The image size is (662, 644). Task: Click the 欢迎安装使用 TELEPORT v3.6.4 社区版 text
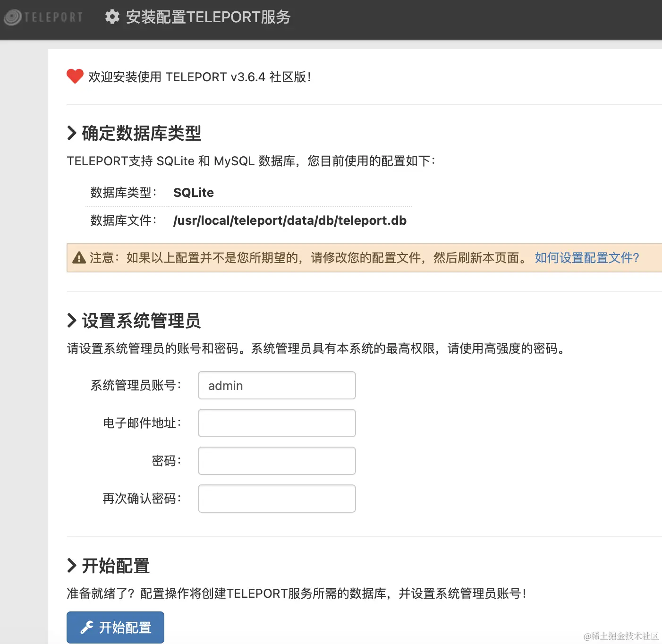(200, 77)
